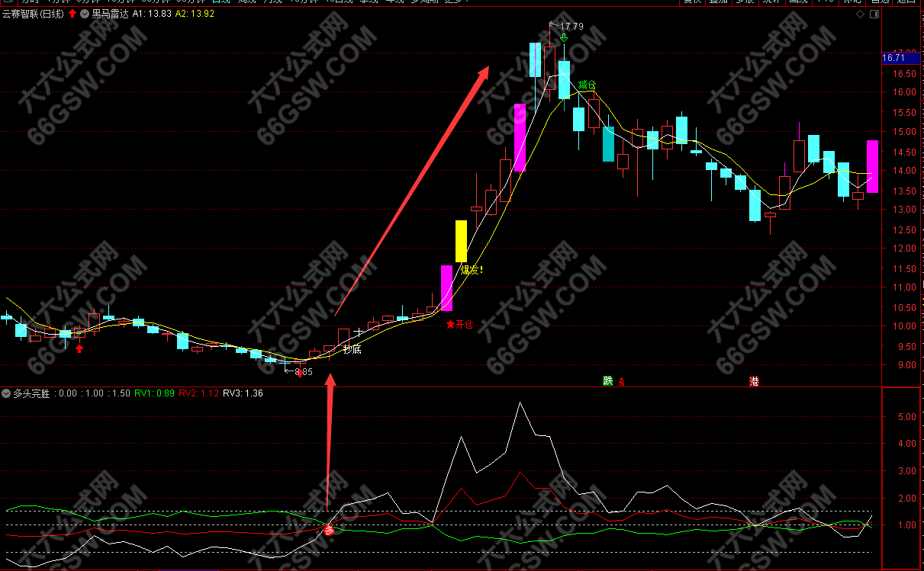The image size is (924, 571).
Task: Click the red 港 marker
Action: click(x=754, y=381)
